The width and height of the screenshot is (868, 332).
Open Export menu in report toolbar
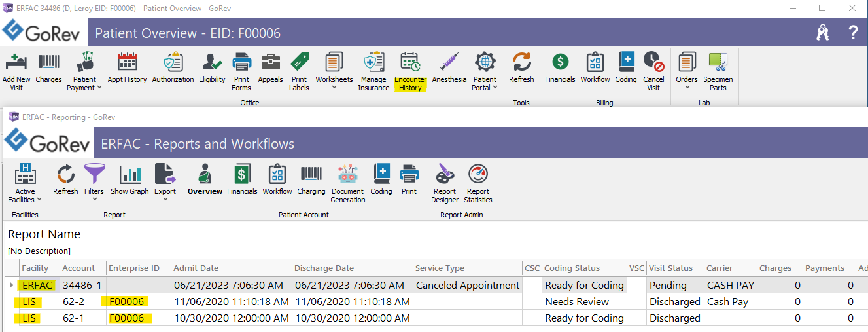tap(165, 183)
